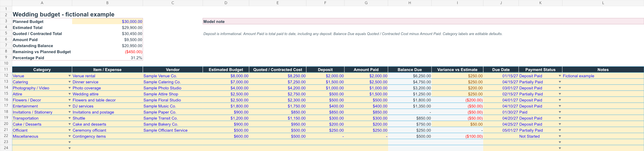Viewport: 644px width, 151px height.
Task: Open Category dropdown for Miscellaneous
Action: tap(69, 136)
